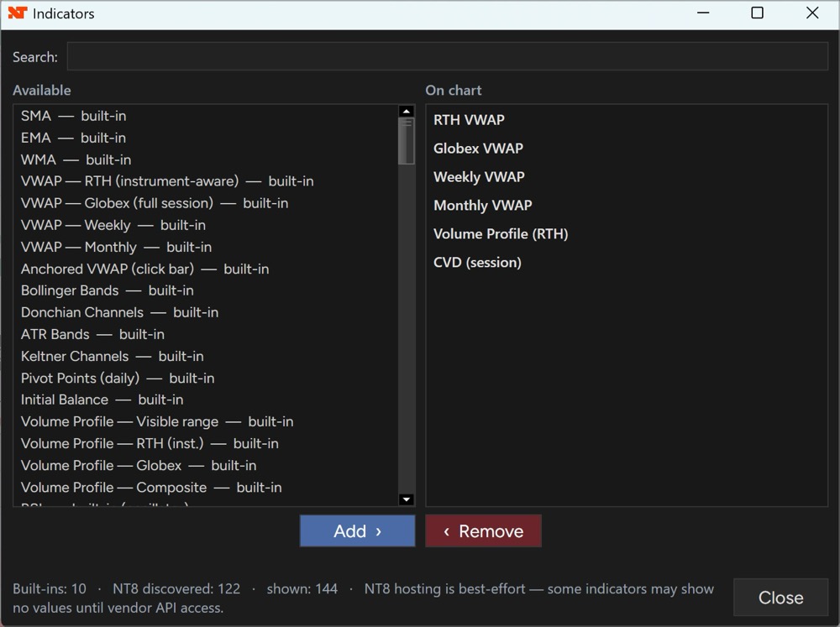The image size is (840, 627).
Task: Select Volume Profile — Composite row
Action: point(206,488)
